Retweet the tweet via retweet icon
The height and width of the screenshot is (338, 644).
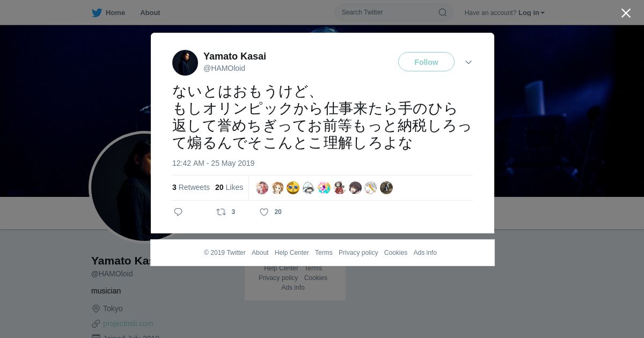click(221, 212)
